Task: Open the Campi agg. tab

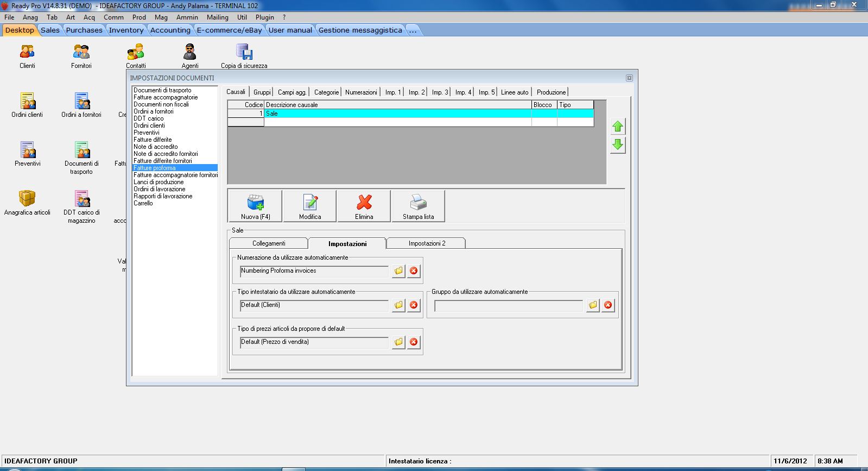Action: tap(292, 92)
